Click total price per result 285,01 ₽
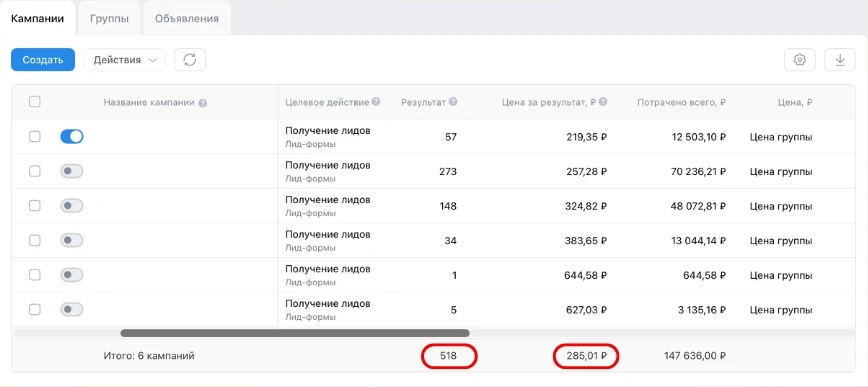 click(x=587, y=356)
